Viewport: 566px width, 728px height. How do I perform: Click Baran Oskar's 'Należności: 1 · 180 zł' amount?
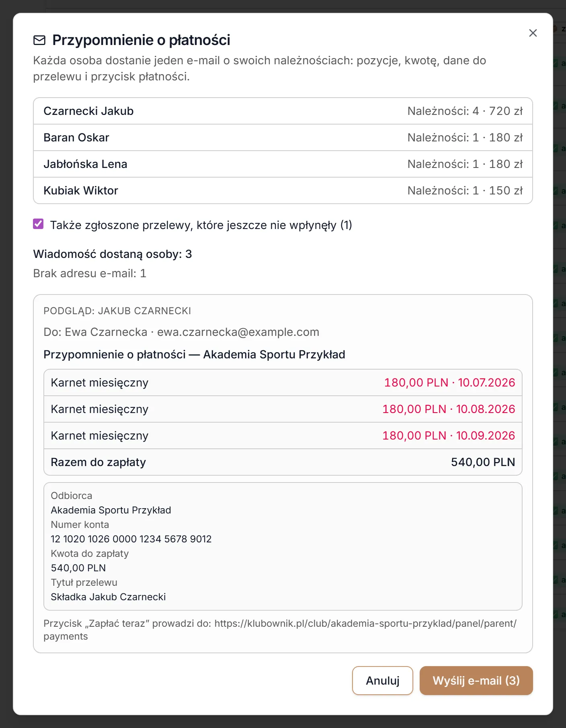pyautogui.click(x=465, y=137)
